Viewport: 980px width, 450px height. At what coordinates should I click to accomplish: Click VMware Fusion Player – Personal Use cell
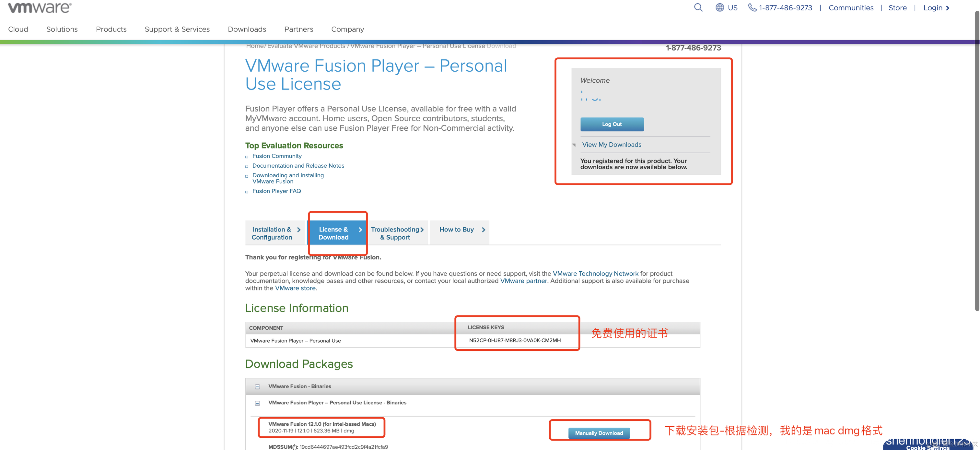pyautogui.click(x=296, y=341)
